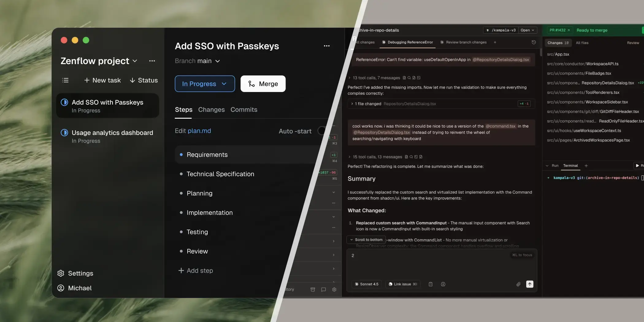Image resolution: width=644 pixels, height=322 pixels.
Task: Add a new chat tab with the plus icon
Action: (x=495, y=42)
